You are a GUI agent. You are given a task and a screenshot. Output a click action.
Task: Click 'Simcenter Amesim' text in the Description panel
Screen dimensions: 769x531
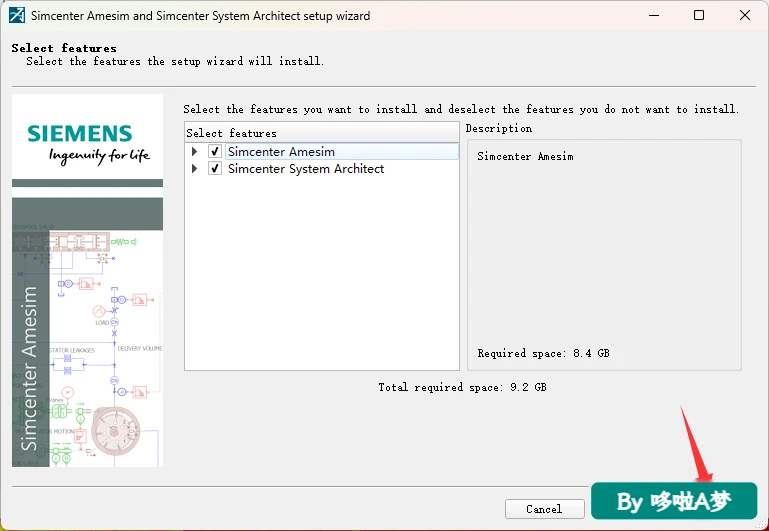click(525, 156)
